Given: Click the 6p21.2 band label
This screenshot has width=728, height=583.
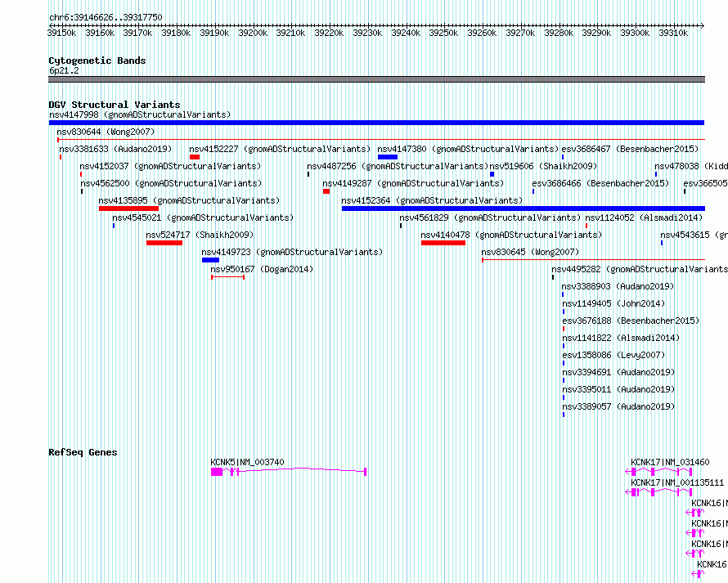Looking at the screenshot, I should click(x=64, y=70).
